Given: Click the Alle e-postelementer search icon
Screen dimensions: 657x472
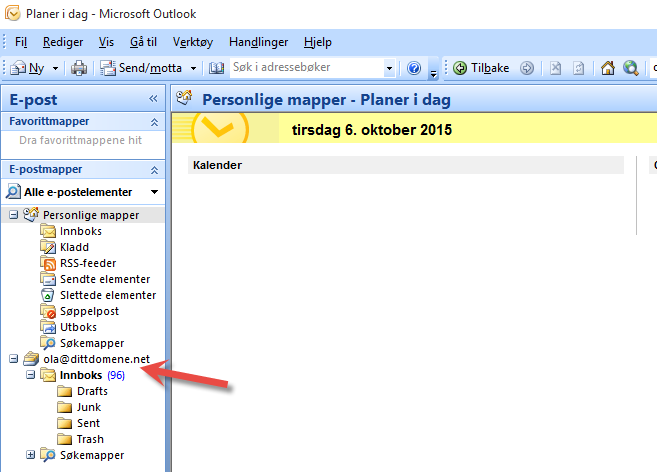Looking at the screenshot, I should [x=13, y=192].
